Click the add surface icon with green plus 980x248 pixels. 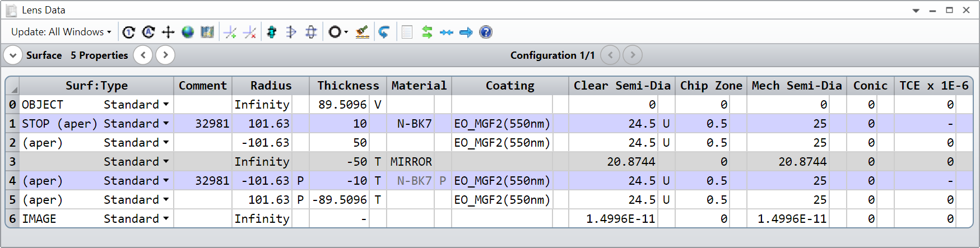[x=230, y=32]
